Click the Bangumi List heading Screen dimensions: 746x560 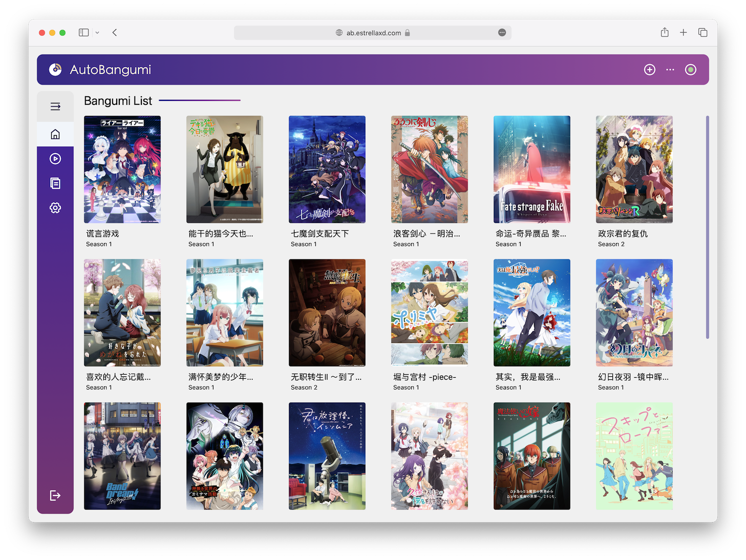tap(118, 101)
